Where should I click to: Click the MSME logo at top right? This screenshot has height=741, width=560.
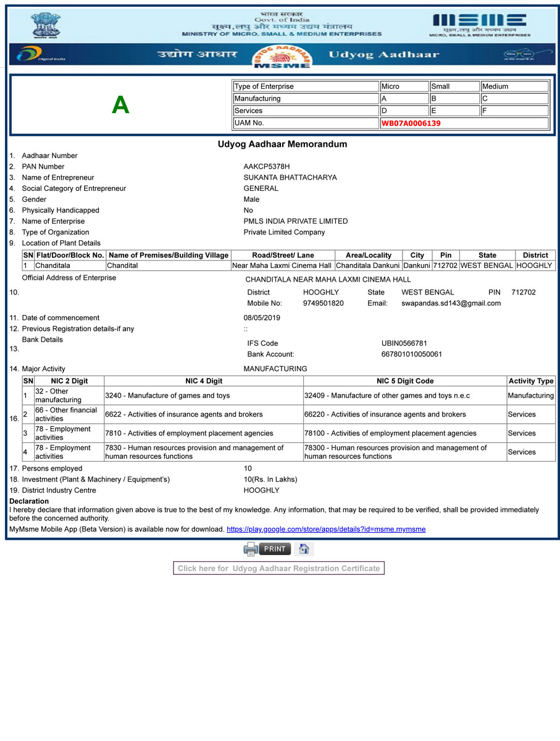(x=480, y=25)
